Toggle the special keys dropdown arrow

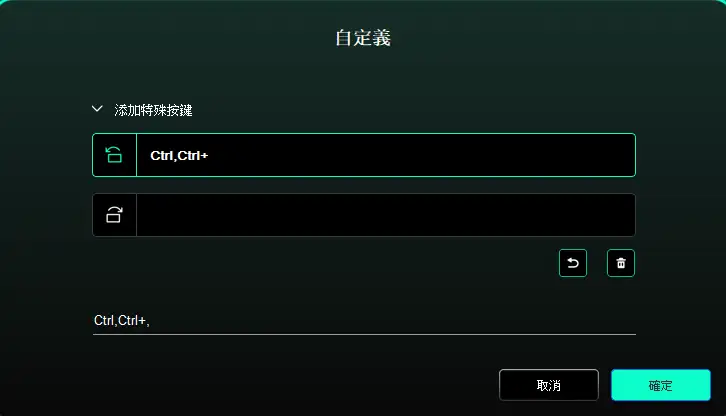[x=97, y=109]
